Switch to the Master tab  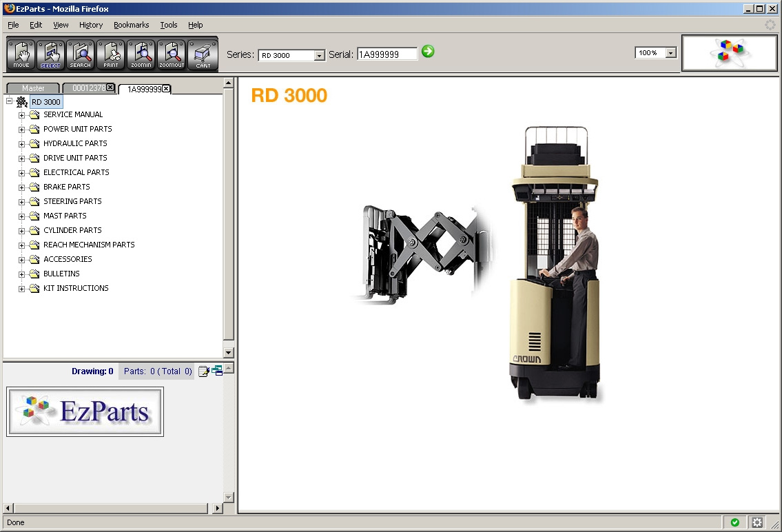33,88
